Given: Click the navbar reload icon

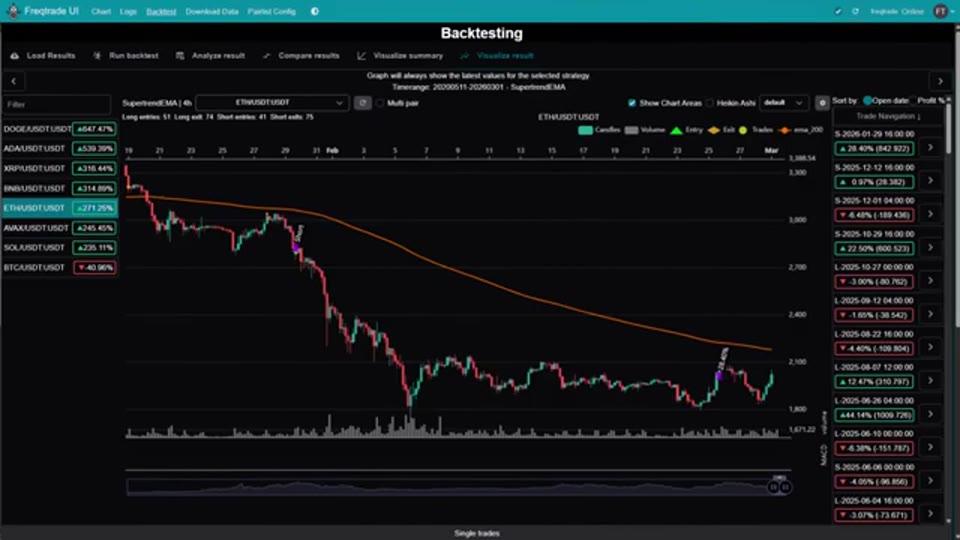Looking at the screenshot, I should [855, 11].
